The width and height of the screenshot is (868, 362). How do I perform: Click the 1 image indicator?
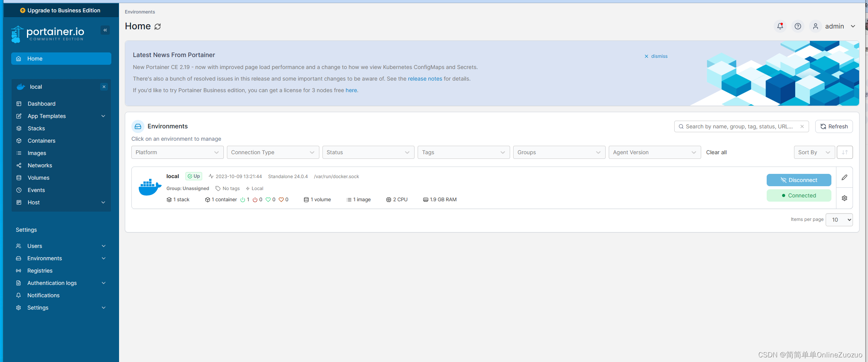coord(359,200)
